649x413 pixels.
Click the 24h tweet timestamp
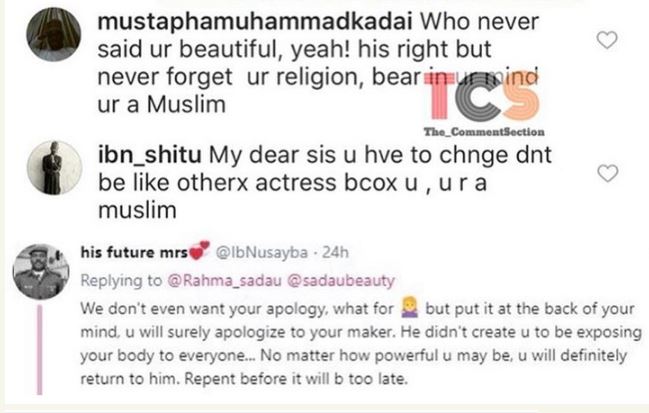[x=335, y=252]
